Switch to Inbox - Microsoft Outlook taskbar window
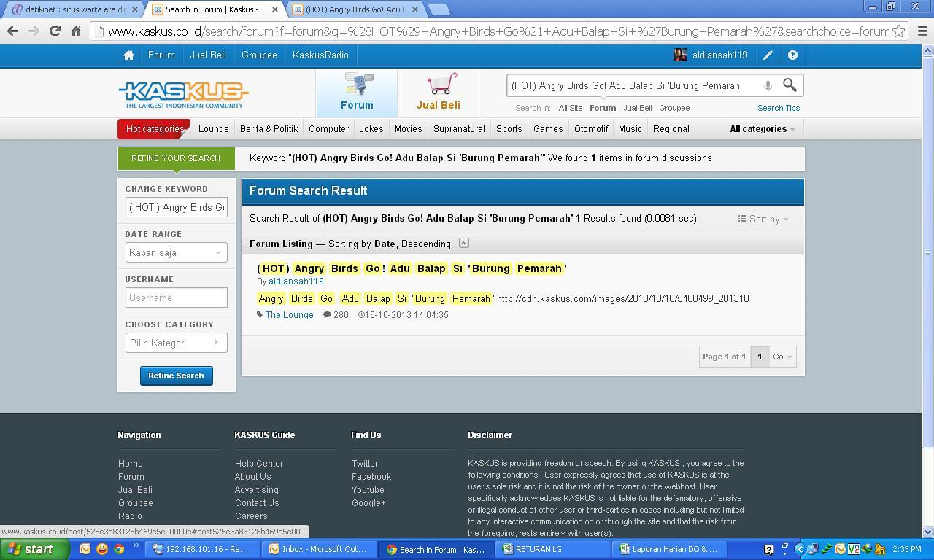The height and width of the screenshot is (560, 934). (x=318, y=549)
